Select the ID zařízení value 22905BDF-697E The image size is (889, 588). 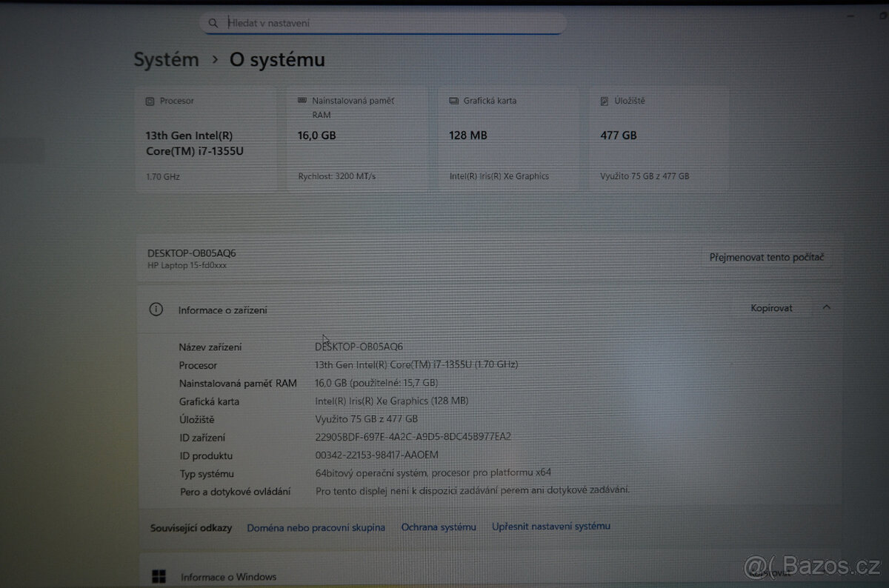[x=413, y=437]
